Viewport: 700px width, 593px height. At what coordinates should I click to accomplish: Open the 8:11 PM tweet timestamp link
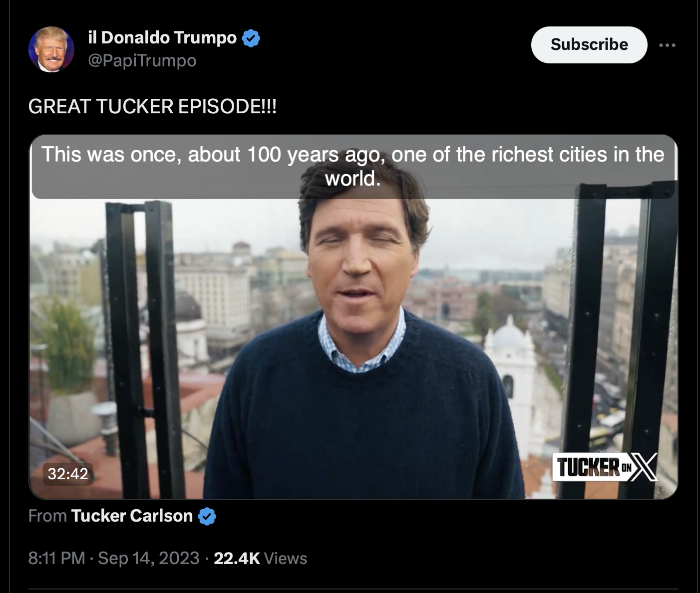tap(56, 558)
